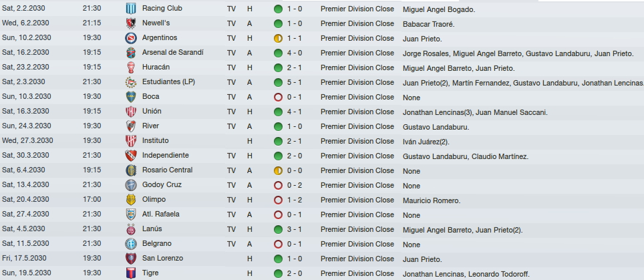Click the Newell's club badge

pos(131,23)
